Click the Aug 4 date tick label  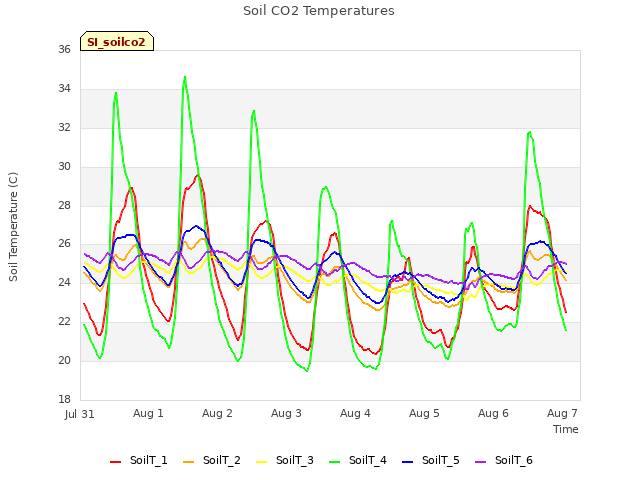point(355,413)
